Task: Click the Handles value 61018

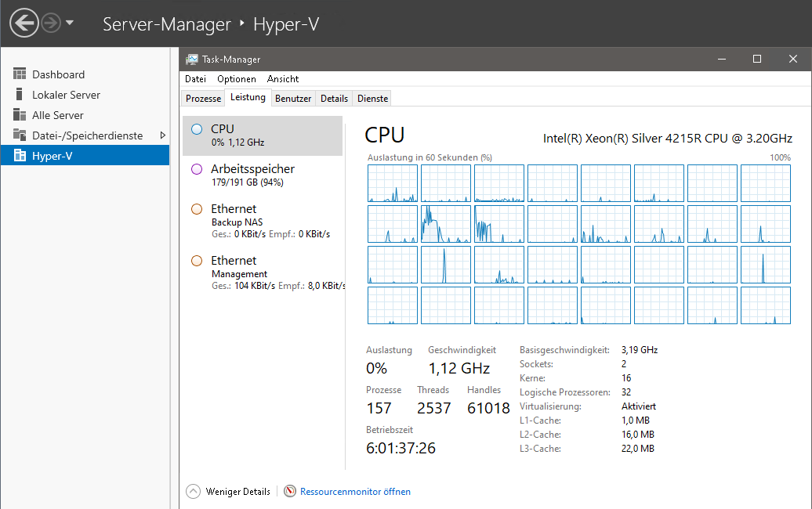Action: (x=488, y=408)
